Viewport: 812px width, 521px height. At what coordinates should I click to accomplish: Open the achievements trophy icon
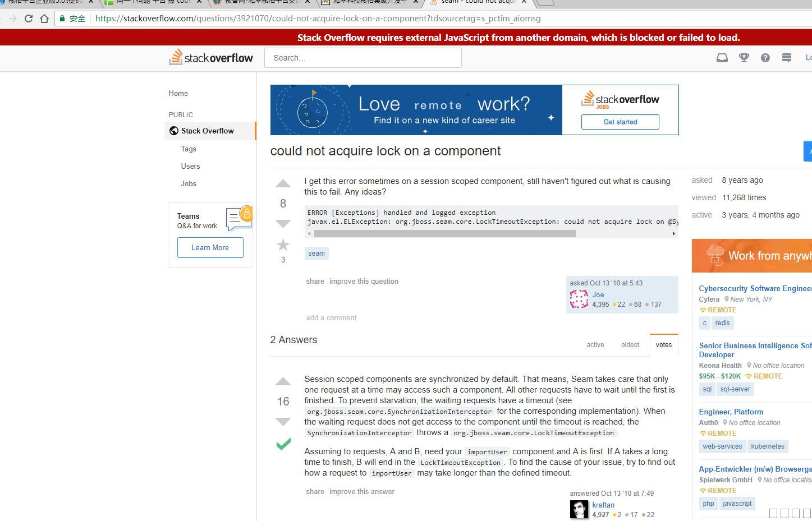(744, 58)
